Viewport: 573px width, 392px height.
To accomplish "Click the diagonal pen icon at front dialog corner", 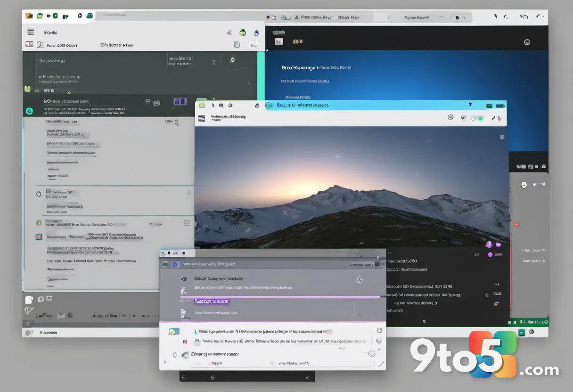I will pyautogui.click(x=381, y=364).
